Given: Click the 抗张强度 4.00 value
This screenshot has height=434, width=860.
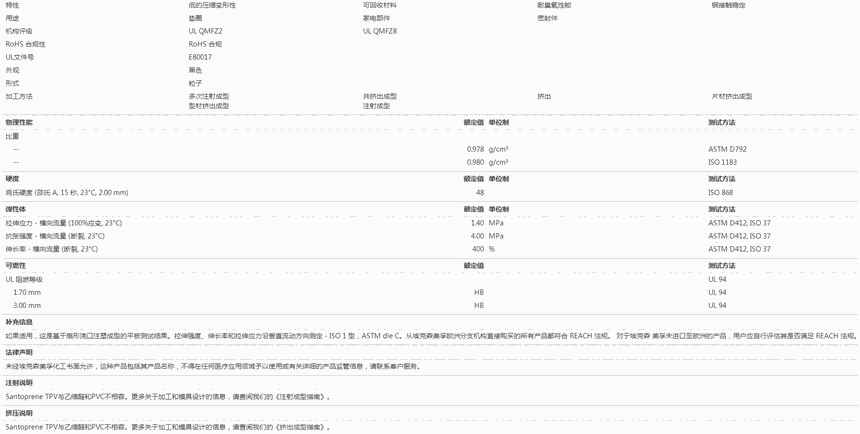Looking at the screenshot, I should tap(477, 236).
